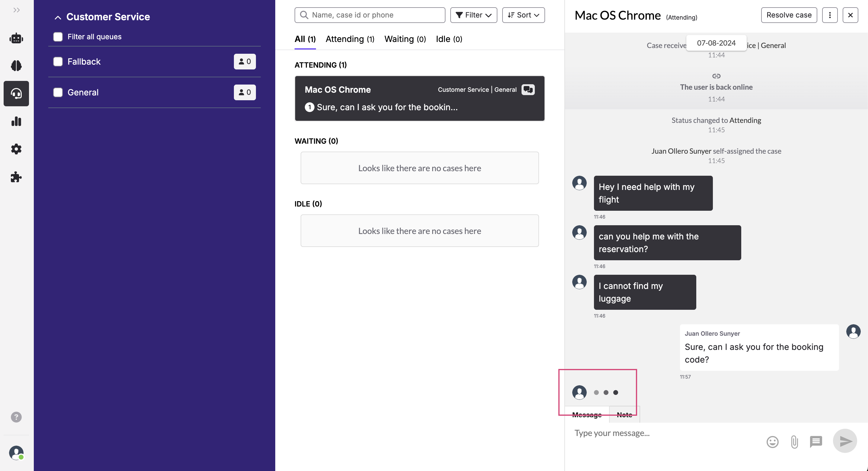Check the General queue checkbox
868x471 pixels.
click(58, 92)
